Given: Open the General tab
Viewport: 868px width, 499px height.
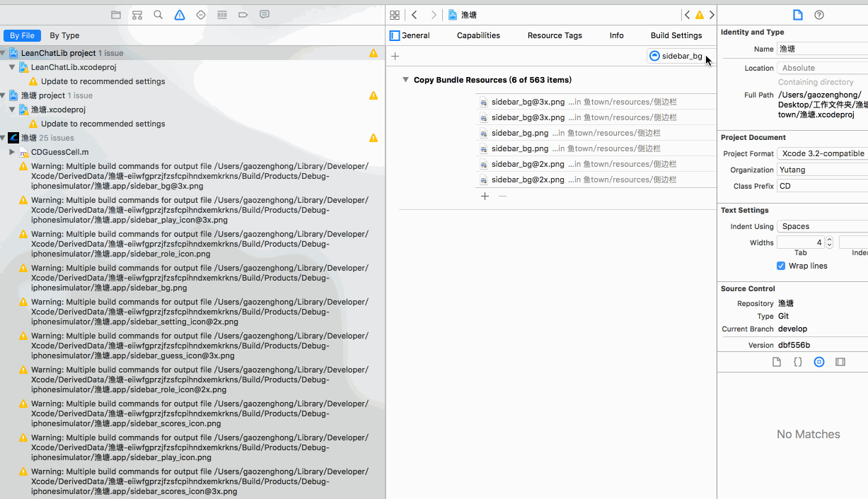Looking at the screenshot, I should pos(416,35).
